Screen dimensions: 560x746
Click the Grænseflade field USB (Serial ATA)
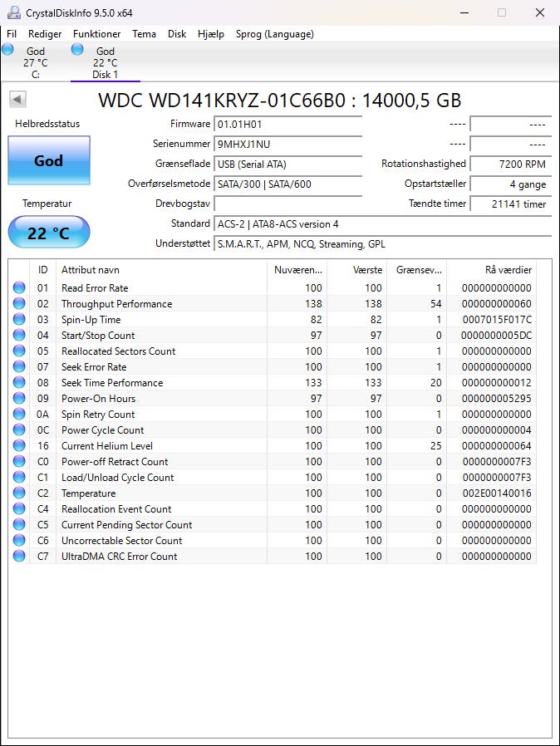click(x=287, y=164)
